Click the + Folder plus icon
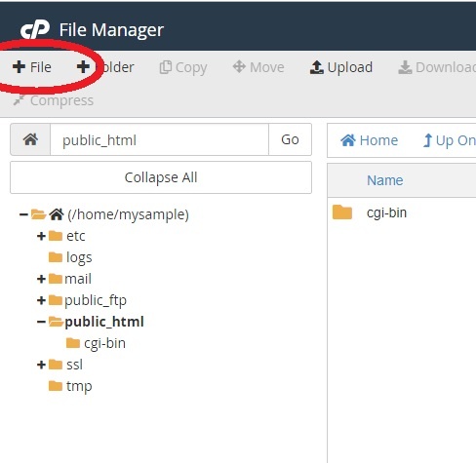 [83, 67]
